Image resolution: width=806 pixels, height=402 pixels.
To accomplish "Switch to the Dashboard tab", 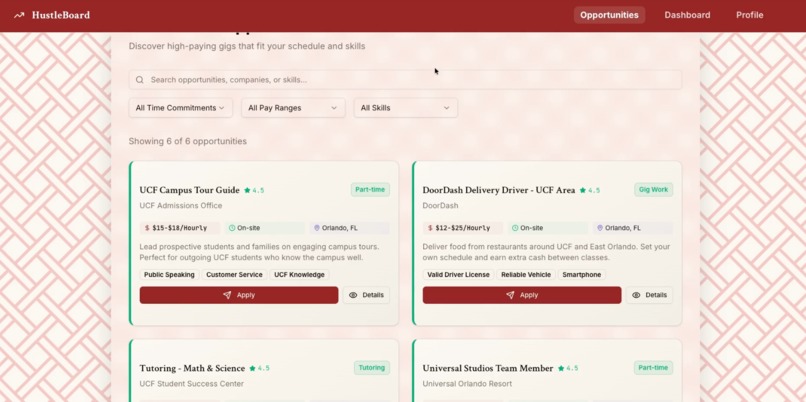I will (687, 15).
